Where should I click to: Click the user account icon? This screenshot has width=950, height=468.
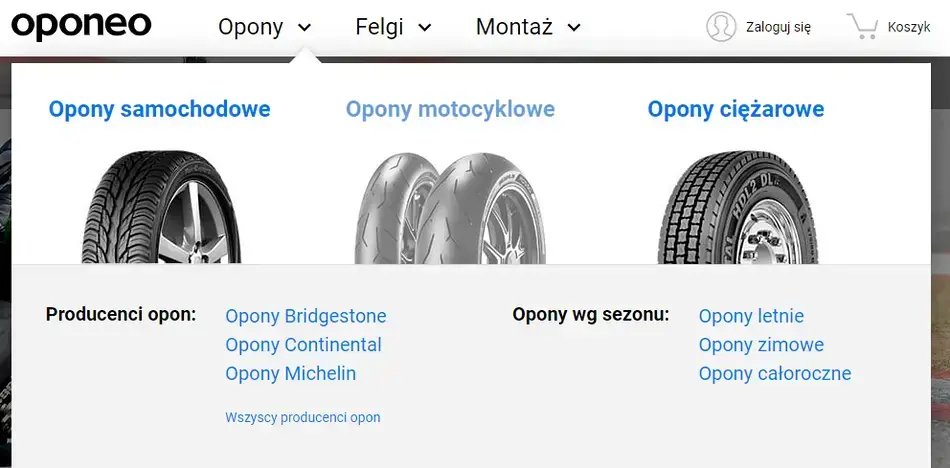(x=720, y=27)
